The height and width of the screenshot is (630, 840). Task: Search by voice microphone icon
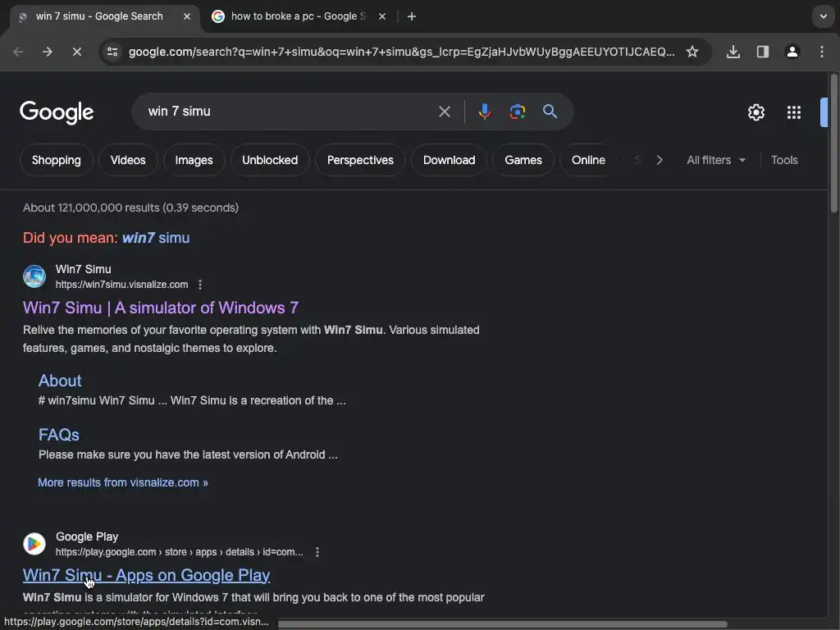pyautogui.click(x=484, y=112)
